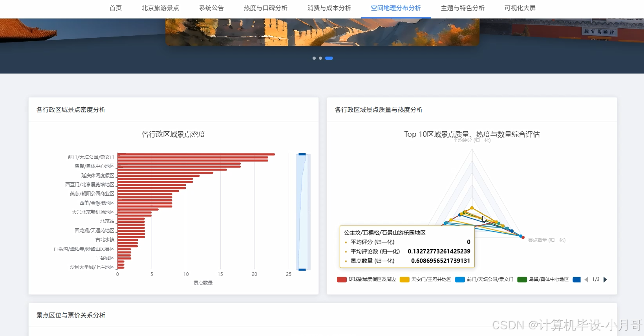Click the Great Wall carousel banner image
Image resolution: width=644 pixels, height=336 pixels.
point(322,32)
